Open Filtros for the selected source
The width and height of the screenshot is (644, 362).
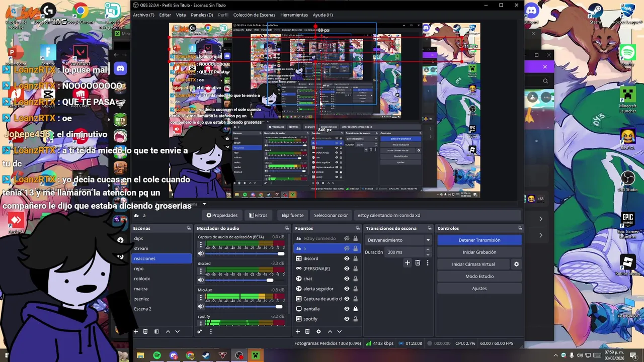pos(258,215)
